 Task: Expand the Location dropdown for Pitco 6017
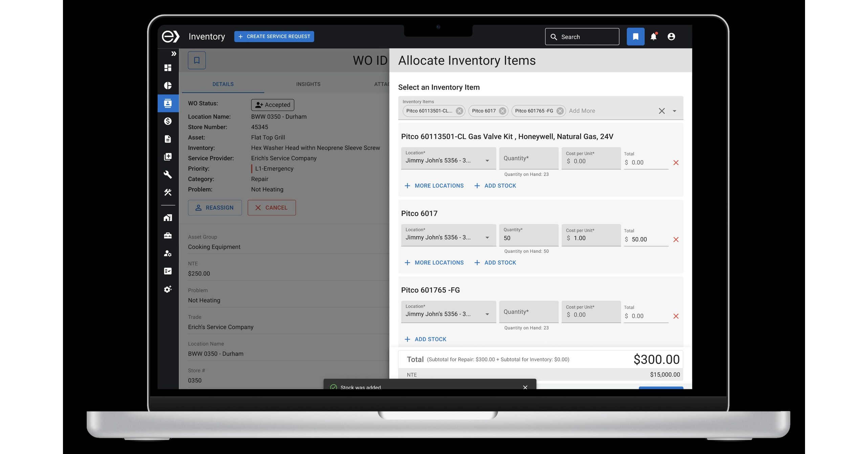point(487,237)
